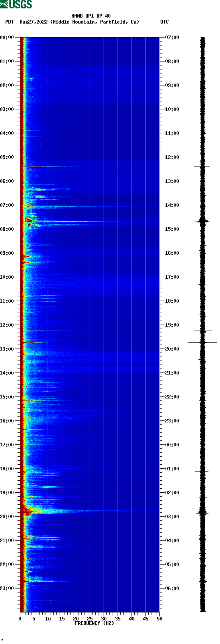Click the seismogram spike near 01:05 UTC
The image size is (220, 644).
(202, 471)
